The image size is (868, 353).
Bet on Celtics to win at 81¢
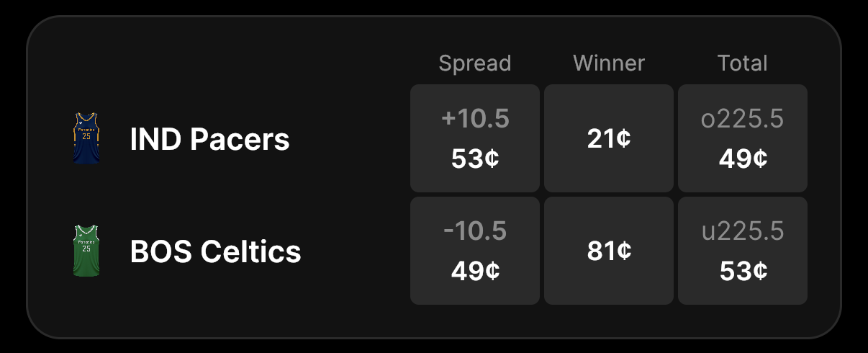coord(609,251)
